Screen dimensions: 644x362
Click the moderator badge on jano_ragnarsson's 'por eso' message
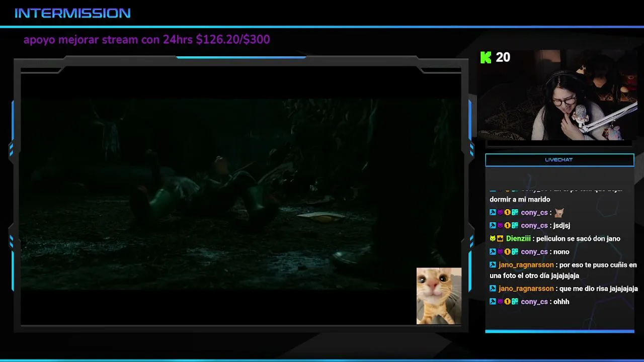pyautogui.click(x=493, y=265)
